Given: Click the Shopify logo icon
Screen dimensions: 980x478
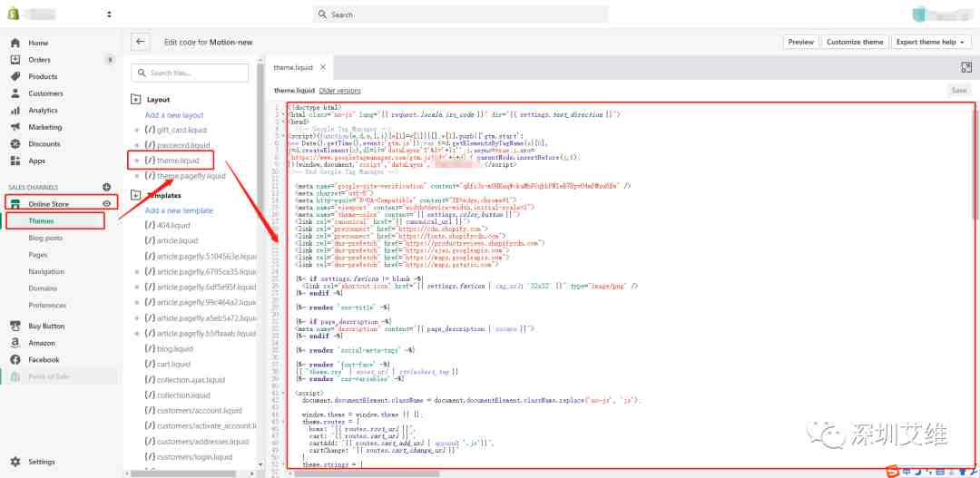Looking at the screenshot, I should point(13,13).
